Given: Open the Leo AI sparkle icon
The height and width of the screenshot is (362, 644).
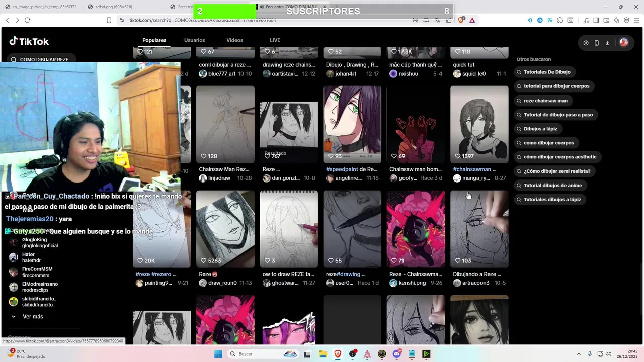Looking at the screenshot, I should pyautogui.click(x=616, y=20).
